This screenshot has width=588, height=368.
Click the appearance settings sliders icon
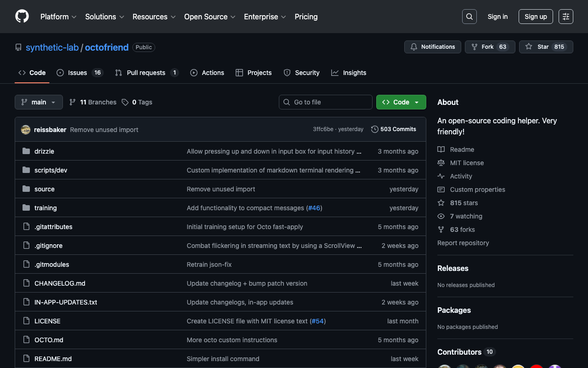pyautogui.click(x=565, y=17)
